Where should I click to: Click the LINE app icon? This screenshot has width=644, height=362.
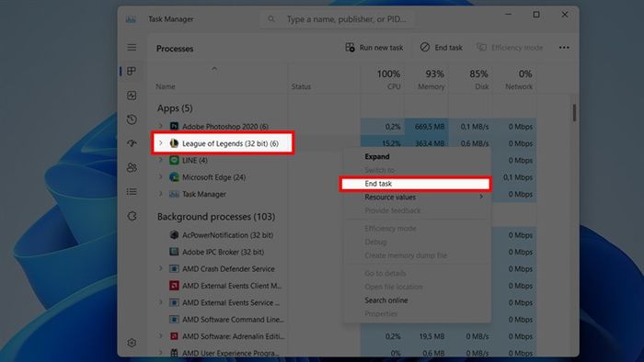pyautogui.click(x=174, y=160)
